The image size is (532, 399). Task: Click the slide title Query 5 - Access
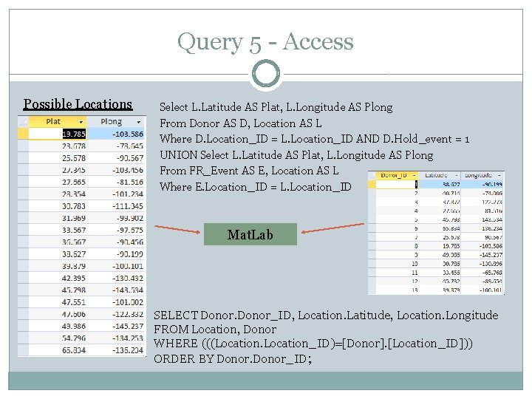[265, 42]
